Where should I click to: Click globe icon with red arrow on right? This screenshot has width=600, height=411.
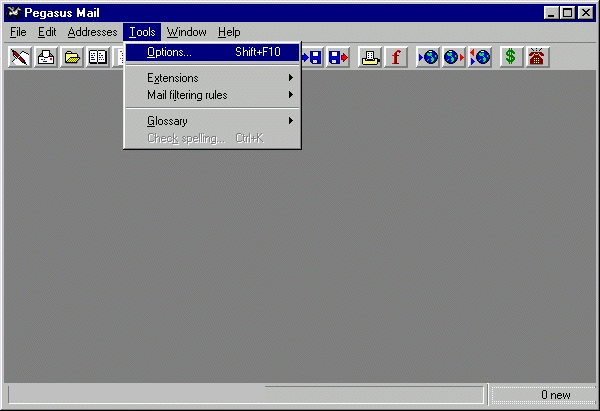454,57
